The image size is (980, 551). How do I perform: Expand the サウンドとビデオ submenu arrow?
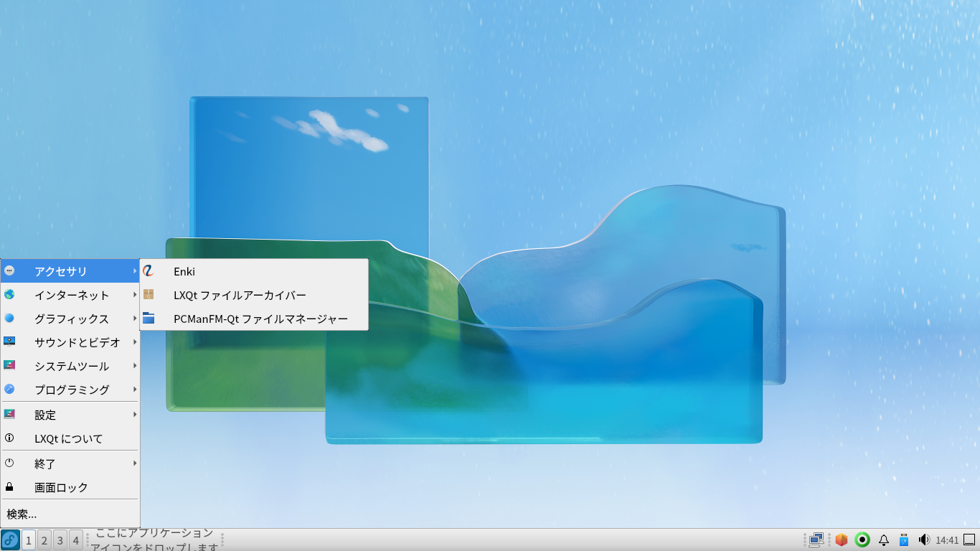pyautogui.click(x=135, y=342)
